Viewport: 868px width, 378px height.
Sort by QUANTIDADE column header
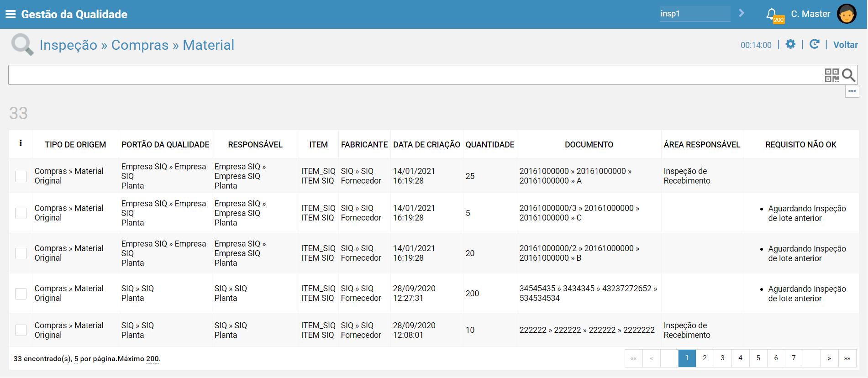(490, 145)
